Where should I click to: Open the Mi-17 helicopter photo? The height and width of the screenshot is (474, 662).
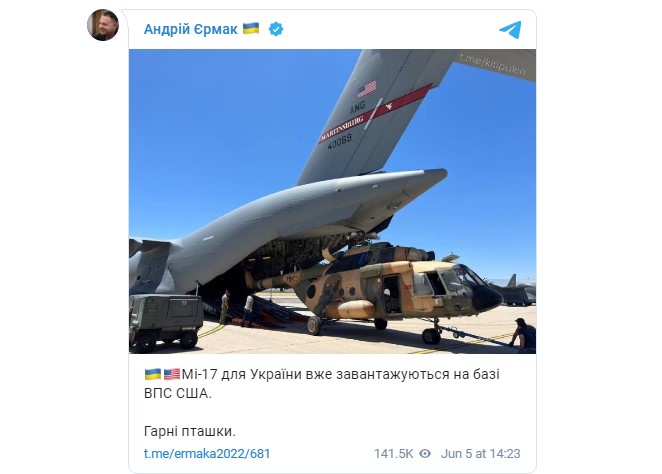click(x=332, y=201)
